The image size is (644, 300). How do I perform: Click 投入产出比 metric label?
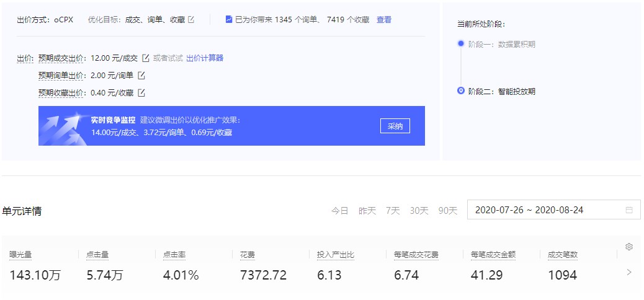pyautogui.click(x=336, y=255)
